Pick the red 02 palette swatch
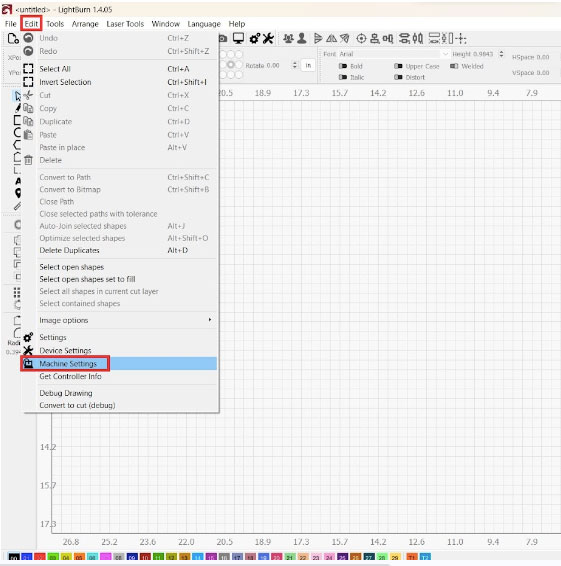Screen dimensions: 561x566 point(40,557)
